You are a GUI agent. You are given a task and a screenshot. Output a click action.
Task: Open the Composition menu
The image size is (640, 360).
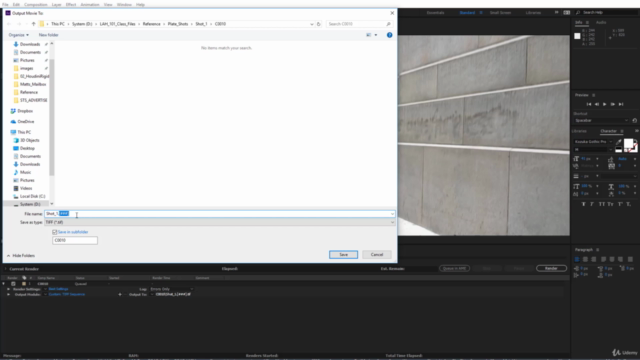[36, 4]
